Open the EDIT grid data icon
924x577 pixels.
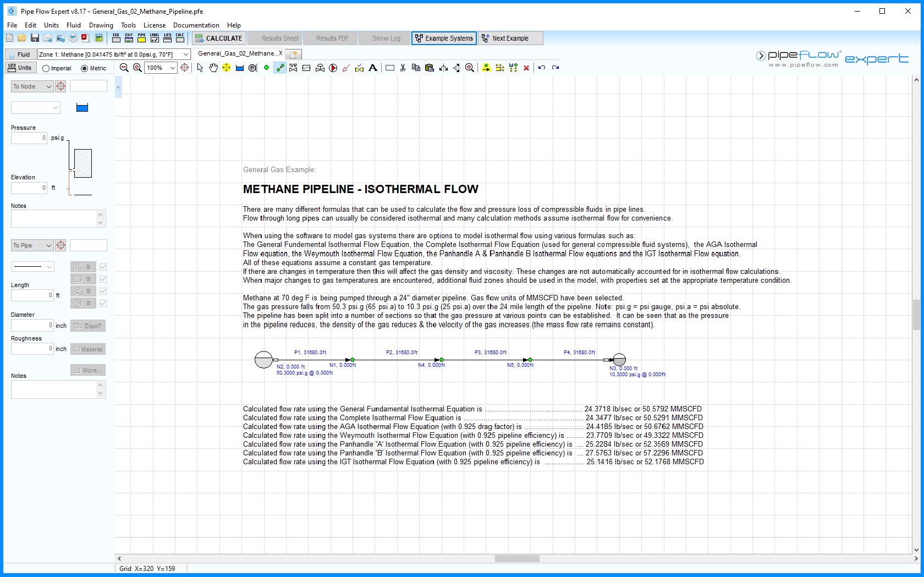click(x=129, y=38)
